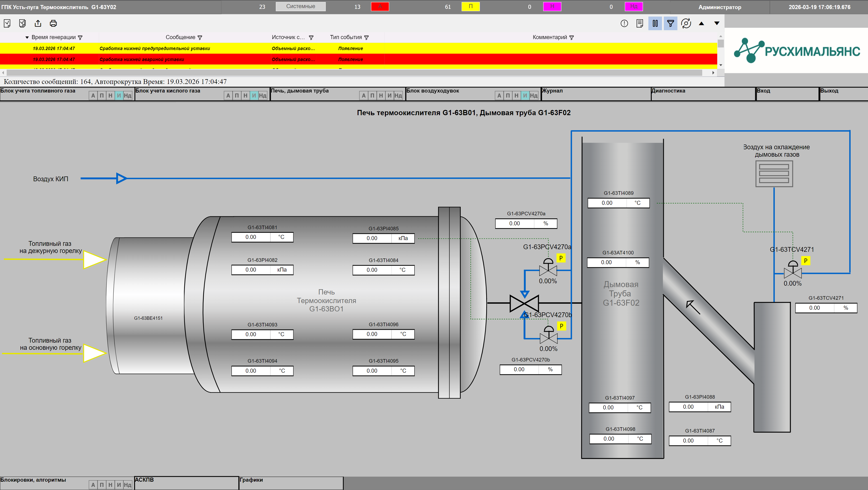Open the АСКПВ section

click(x=187, y=483)
